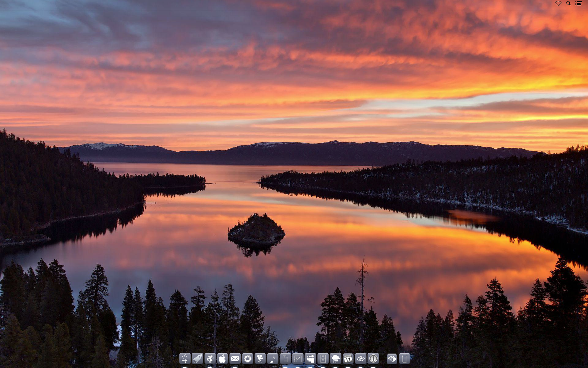The width and height of the screenshot is (588, 368).
Task: Open the 1Password keyhole dock icon
Action: (x=373, y=358)
